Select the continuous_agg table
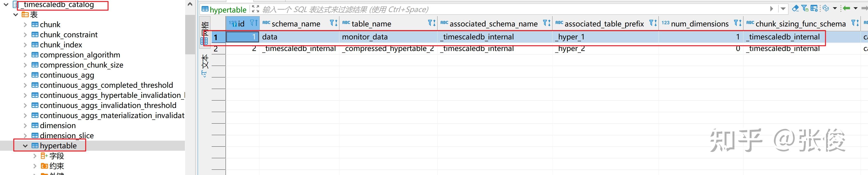The height and width of the screenshot is (175, 868). [x=67, y=75]
